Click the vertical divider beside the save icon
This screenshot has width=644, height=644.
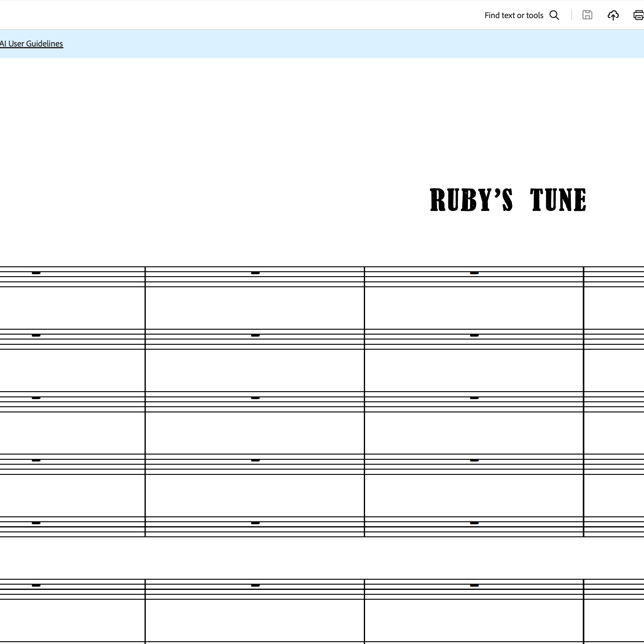tap(572, 15)
